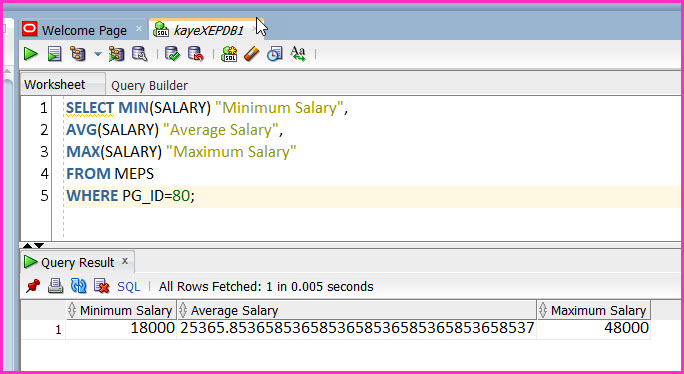The image size is (684, 374).
Task: Sort by Minimum Salary column header
Action: point(121,310)
